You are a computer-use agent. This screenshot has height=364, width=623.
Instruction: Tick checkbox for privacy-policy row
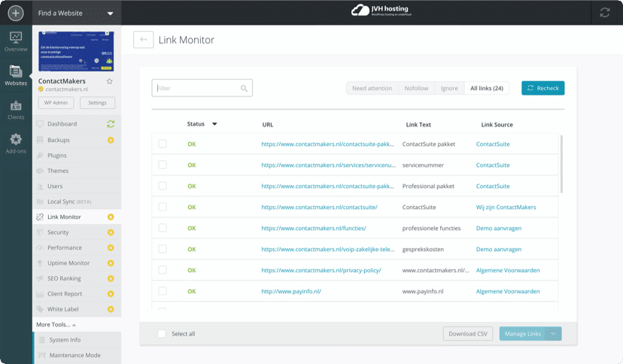pyautogui.click(x=163, y=270)
